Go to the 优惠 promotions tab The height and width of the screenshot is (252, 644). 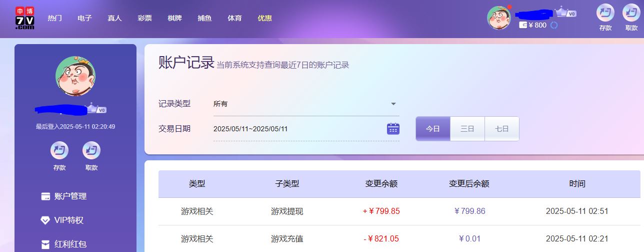264,18
